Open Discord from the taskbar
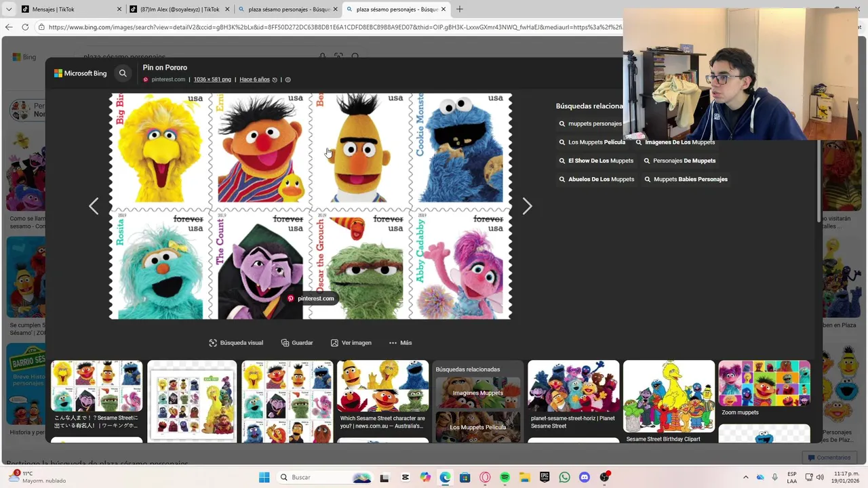The height and width of the screenshot is (488, 868). pyautogui.click(x=585, y=477)
